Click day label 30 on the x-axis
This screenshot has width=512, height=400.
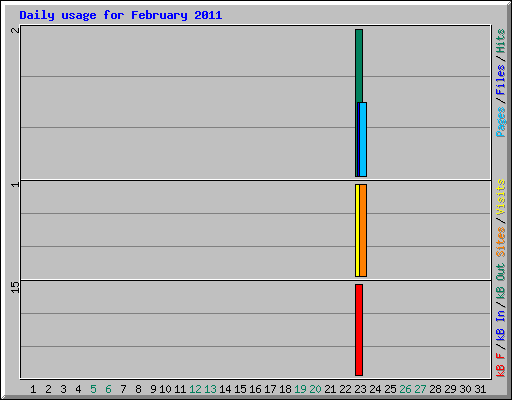pos(465,389)
